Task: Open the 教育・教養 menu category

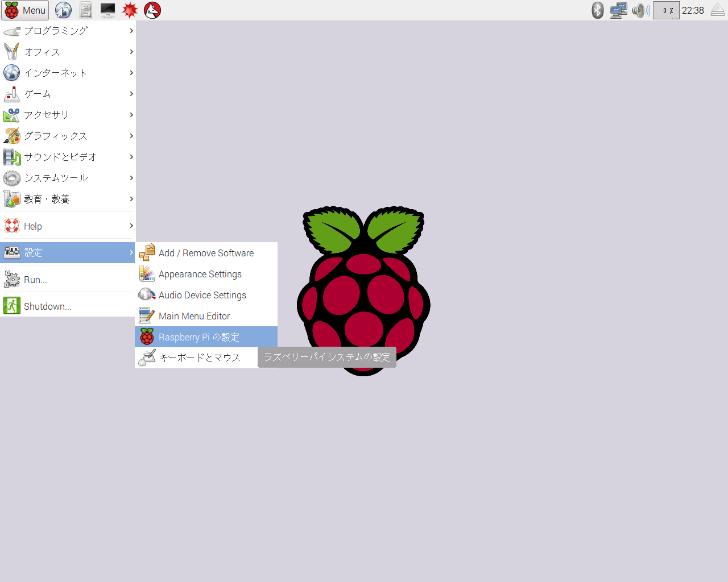Action: [68, 199]
